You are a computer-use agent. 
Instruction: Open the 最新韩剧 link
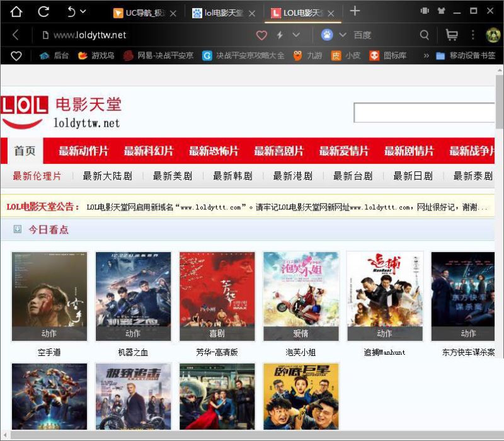[232, 176]
